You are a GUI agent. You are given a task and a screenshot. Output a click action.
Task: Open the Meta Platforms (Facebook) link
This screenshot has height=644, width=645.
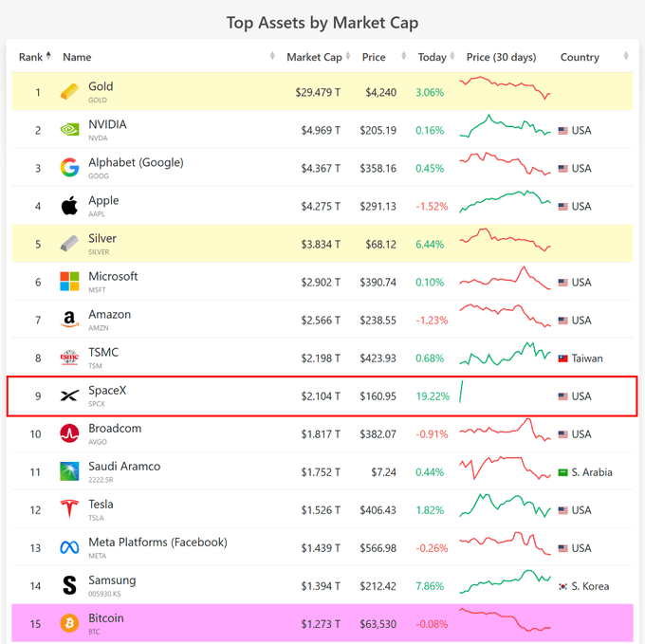157,543
